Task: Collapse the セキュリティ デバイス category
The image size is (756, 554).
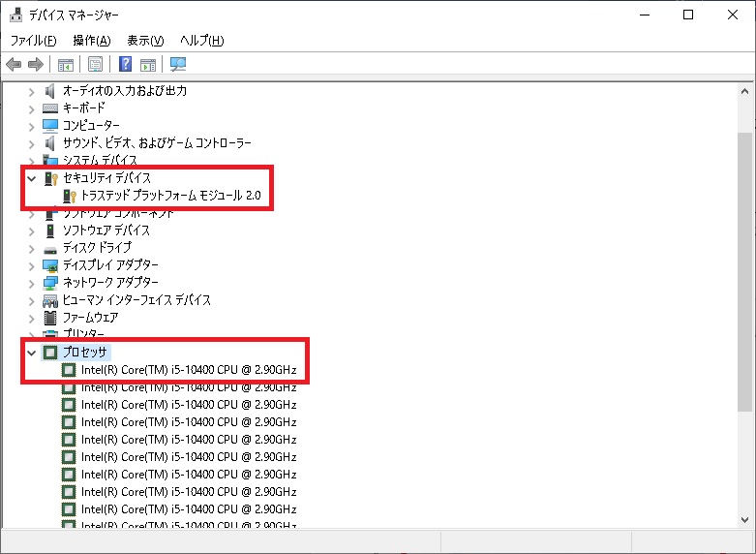Action: click(31, 178)
